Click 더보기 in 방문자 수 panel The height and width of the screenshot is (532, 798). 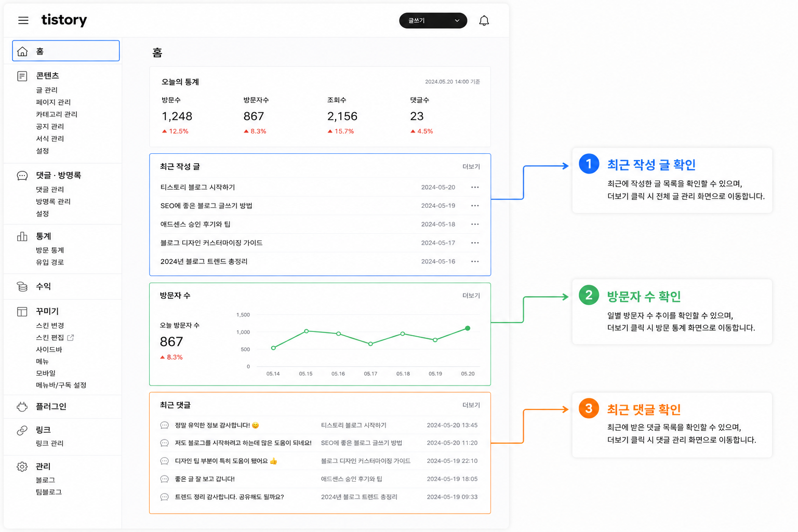[471, 296]
